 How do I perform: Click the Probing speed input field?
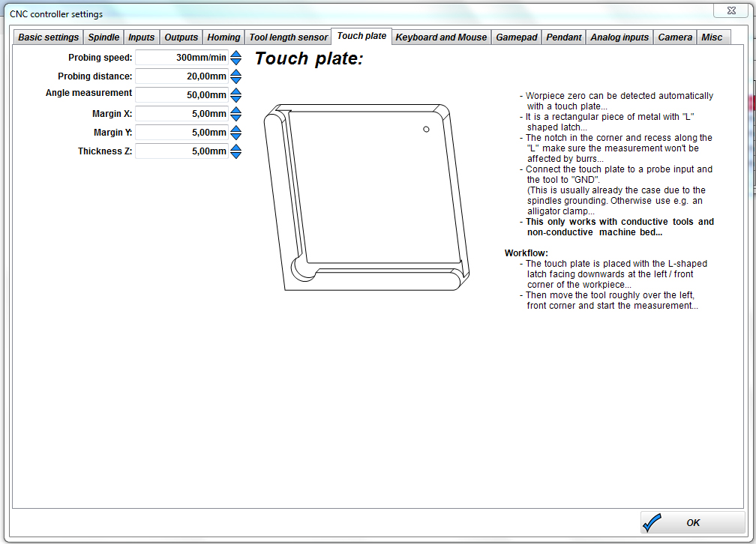[181, 58]
